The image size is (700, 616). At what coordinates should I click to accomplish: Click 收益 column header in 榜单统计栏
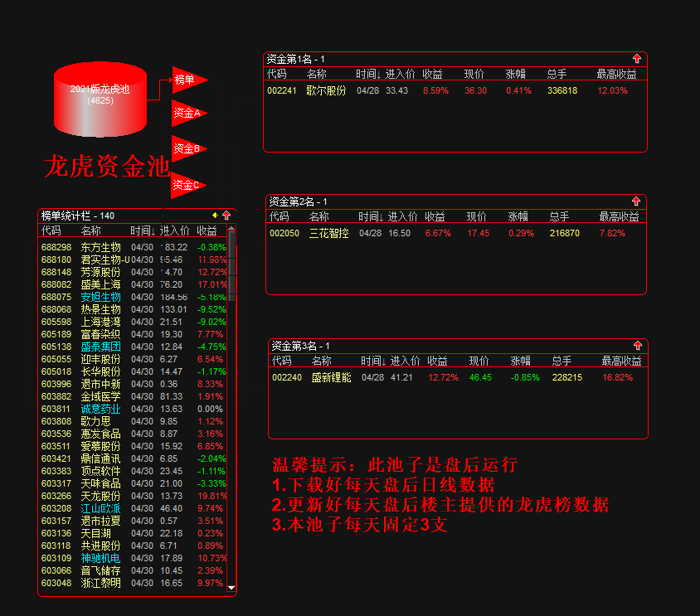coord(207,230)
